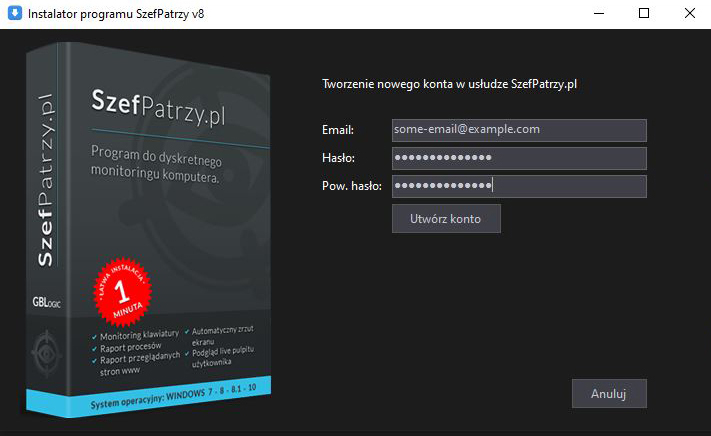The width and height of the screenshot is (711, 436).
Task: Click the red '1 minuta' installation badge
Action: pos(122,292)
